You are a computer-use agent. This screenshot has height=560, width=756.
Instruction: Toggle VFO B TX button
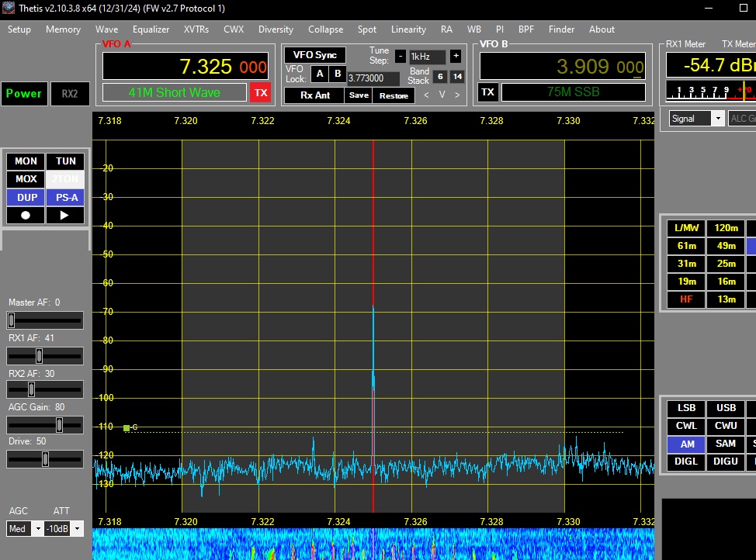pos(487,92)
